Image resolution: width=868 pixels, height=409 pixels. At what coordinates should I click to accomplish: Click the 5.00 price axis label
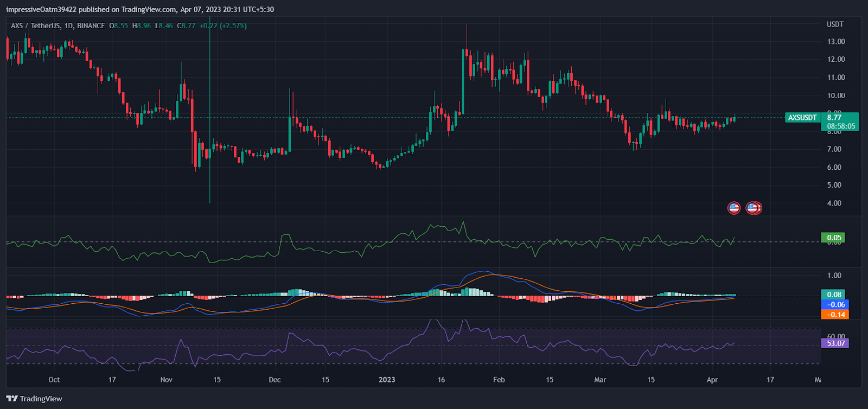pyautogui.click(x=834, y=185)
